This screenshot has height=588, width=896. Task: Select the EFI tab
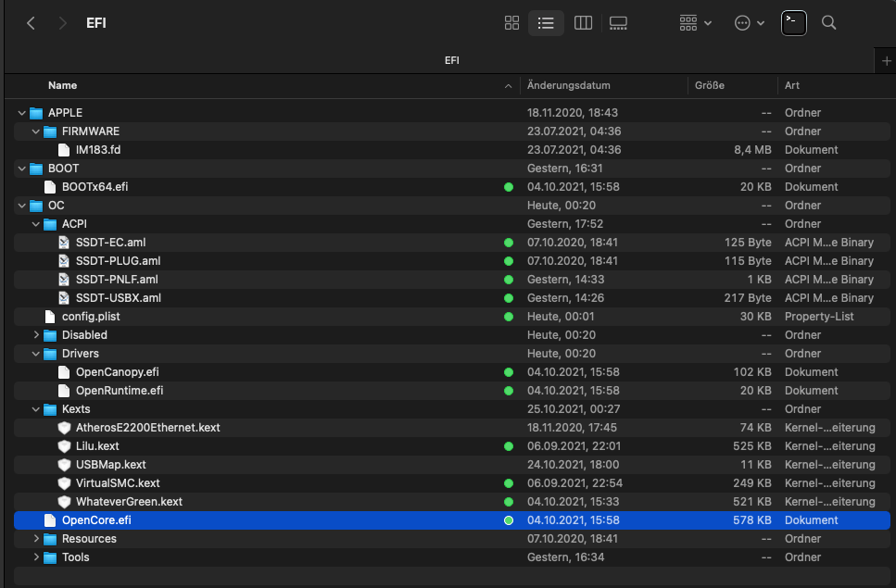click(x=451, y=60)
